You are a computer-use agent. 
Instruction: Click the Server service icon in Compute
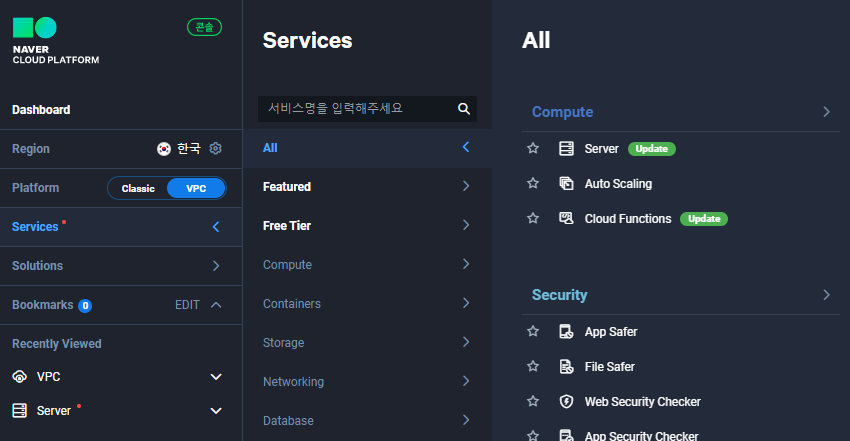pyautogui.click(x=566, y=148)
